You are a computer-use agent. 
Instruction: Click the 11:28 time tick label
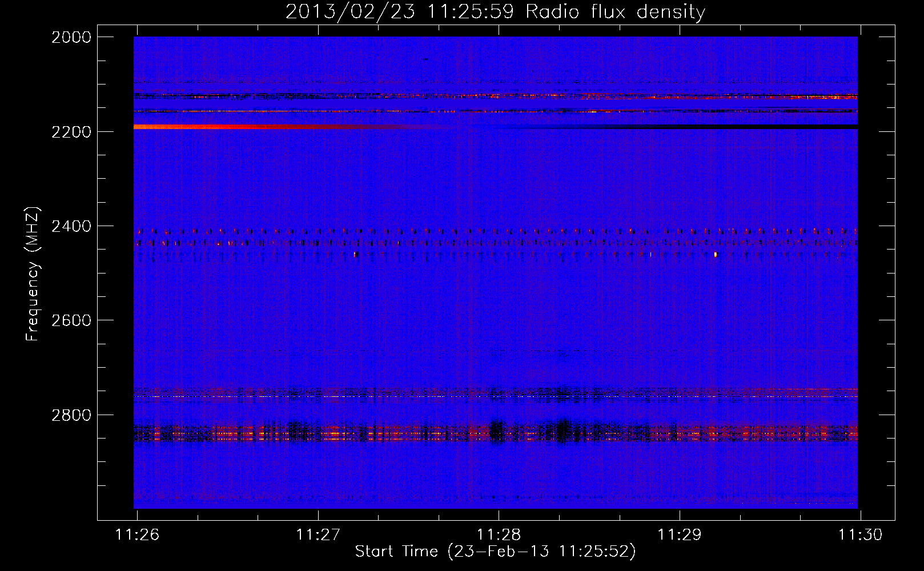coord(499,534)
